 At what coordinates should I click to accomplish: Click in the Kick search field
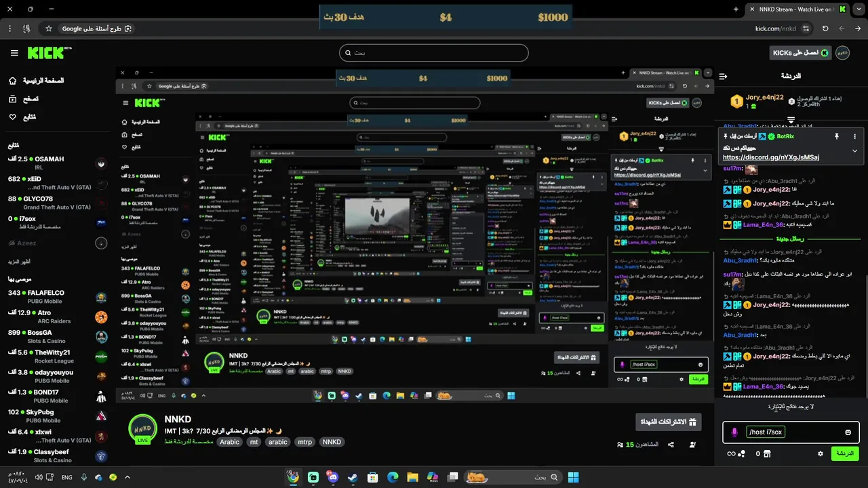434,53
